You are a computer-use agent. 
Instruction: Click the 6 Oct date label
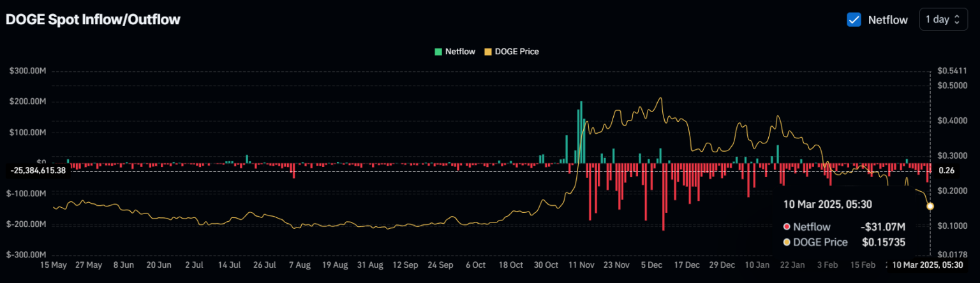476,265
